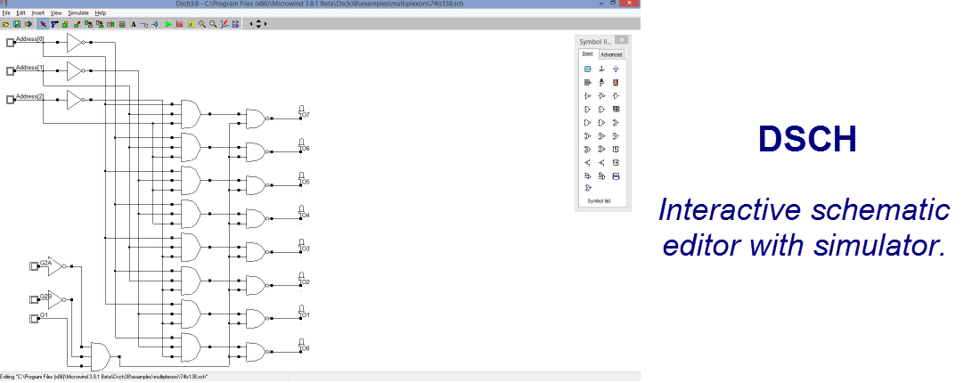Click the Zoom Out magnifier icon

point(213,24)
